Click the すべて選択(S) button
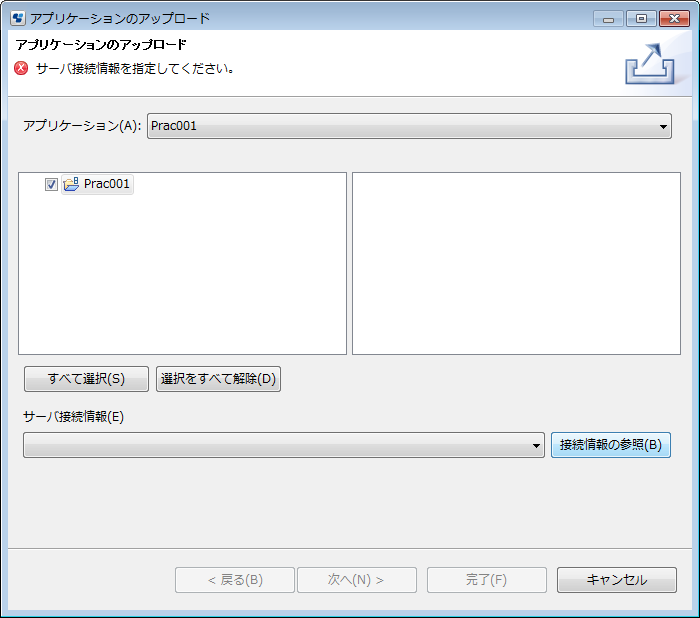The image size is (700, 618). point(86,379)
